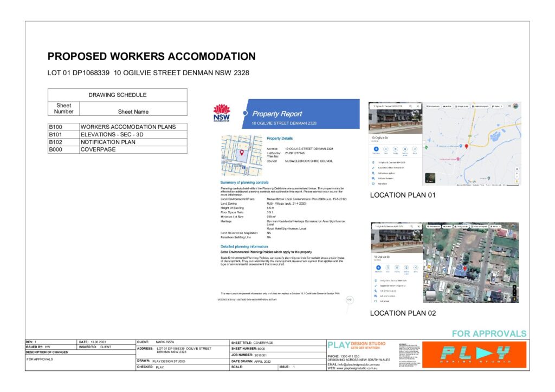This screenshot has width=555, height=392.
Task: Click the 'Detailed planning information' heading
Action: [x=244, y=246]
